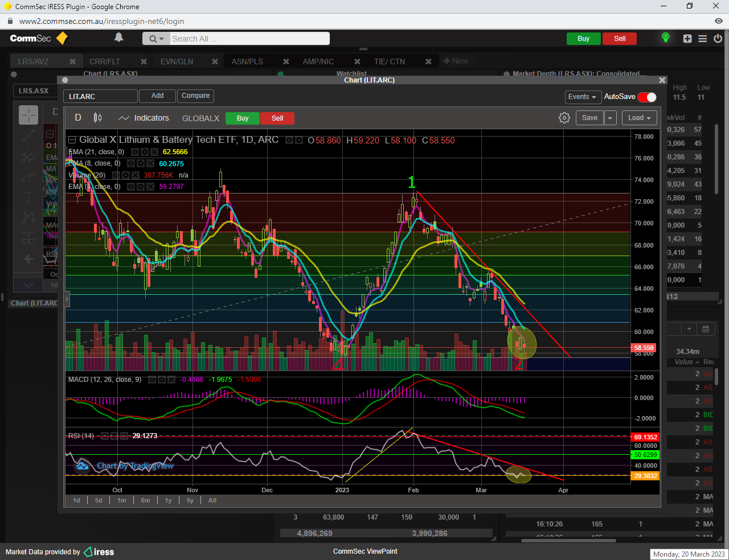Click the power logout icon

pyautogui.click(x=718, y=39)
